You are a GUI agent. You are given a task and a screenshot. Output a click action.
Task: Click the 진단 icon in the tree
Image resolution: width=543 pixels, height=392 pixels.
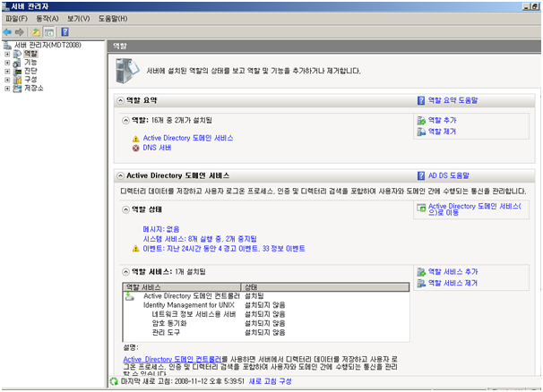click(17, 72)
